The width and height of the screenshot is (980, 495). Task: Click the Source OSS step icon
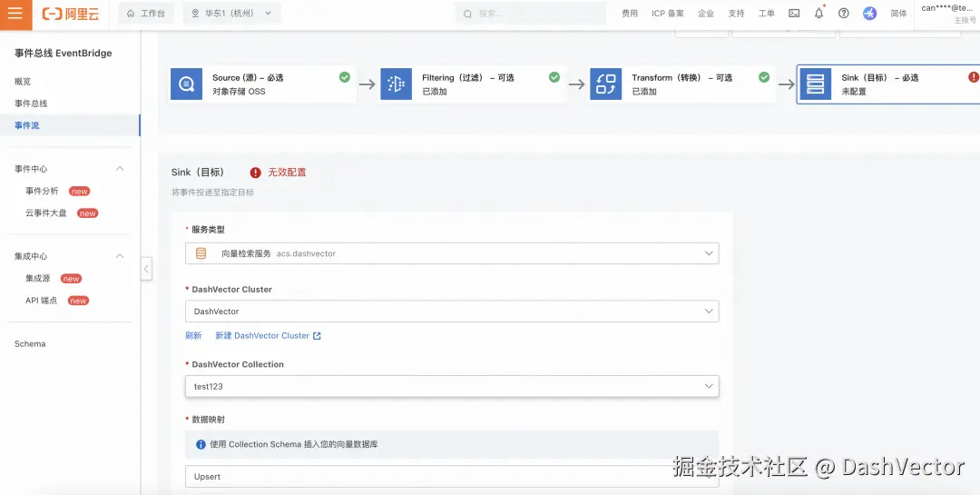[186, 84]
